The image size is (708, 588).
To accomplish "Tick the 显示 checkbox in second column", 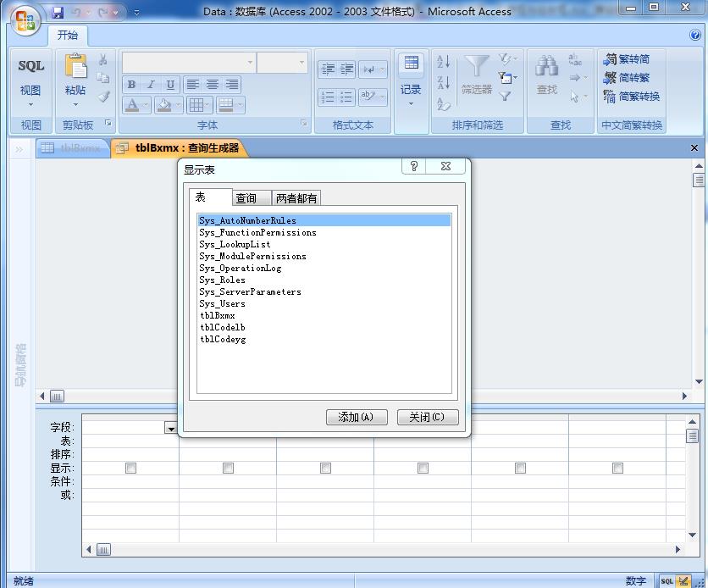I will click(228, 468).
